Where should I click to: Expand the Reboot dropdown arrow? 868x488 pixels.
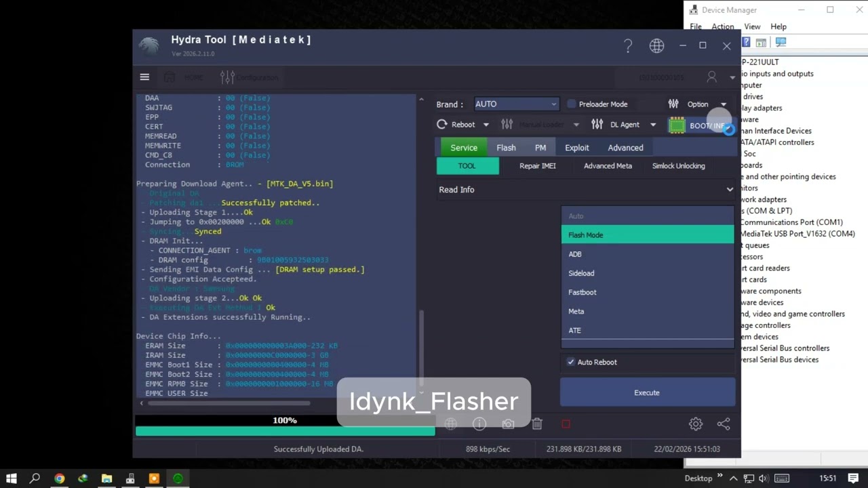[x=486, y=125]
